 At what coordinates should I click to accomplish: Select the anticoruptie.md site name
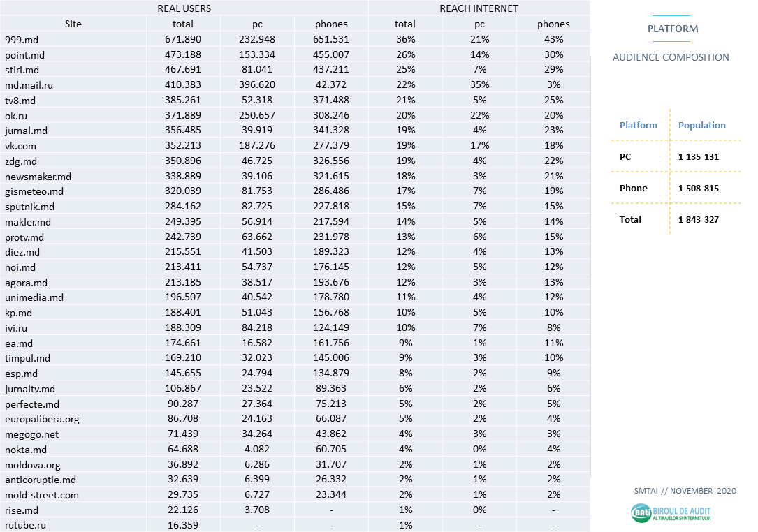41,480
